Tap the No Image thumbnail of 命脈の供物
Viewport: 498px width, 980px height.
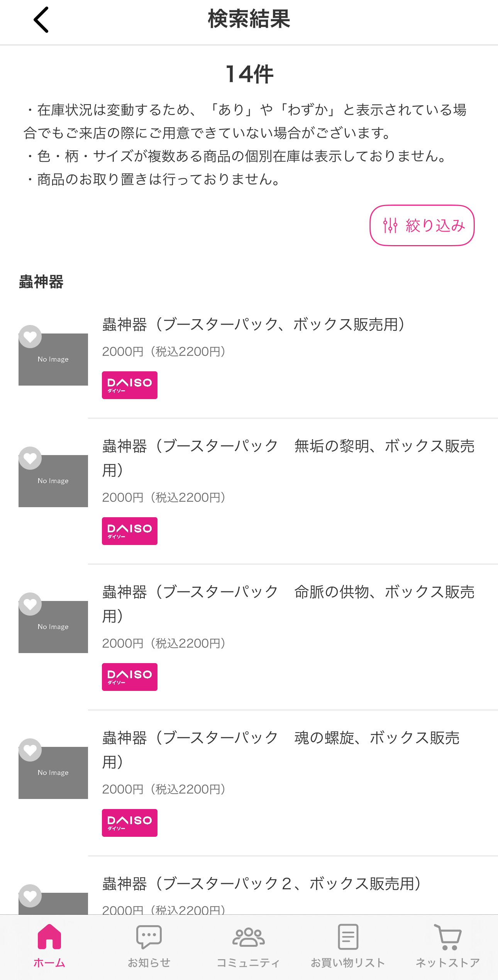coord(53,627)
